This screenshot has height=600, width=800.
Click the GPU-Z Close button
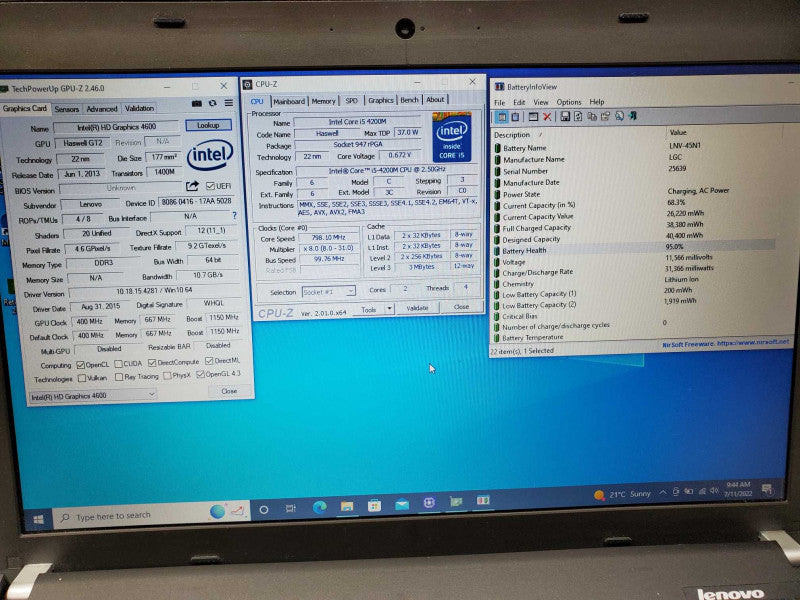coord(229,391)
